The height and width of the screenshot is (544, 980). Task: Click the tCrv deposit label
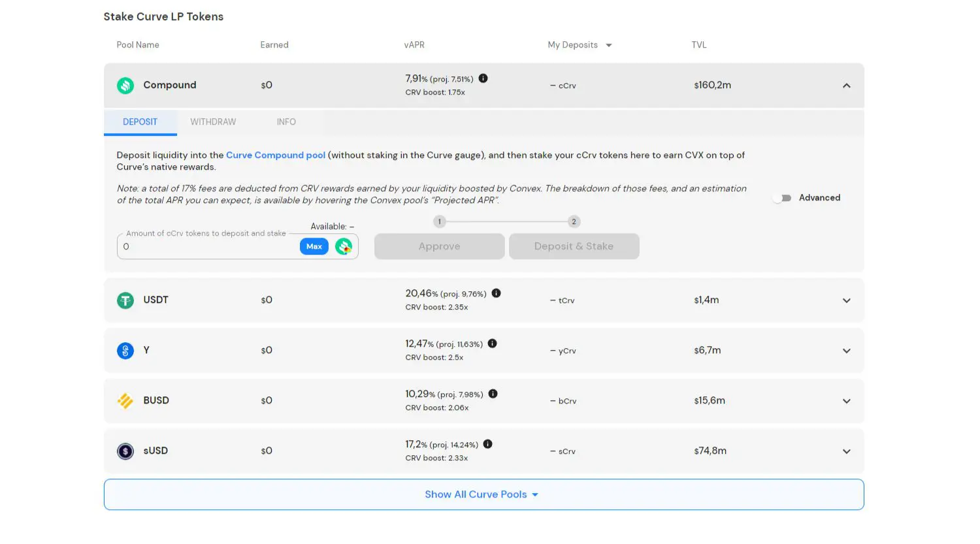566,301
